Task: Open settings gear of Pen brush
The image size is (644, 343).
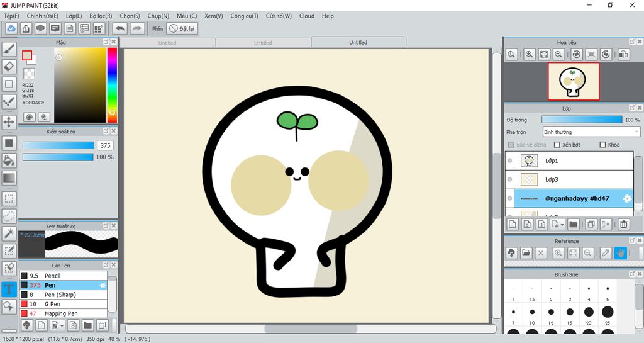Action: click(103, 285)
